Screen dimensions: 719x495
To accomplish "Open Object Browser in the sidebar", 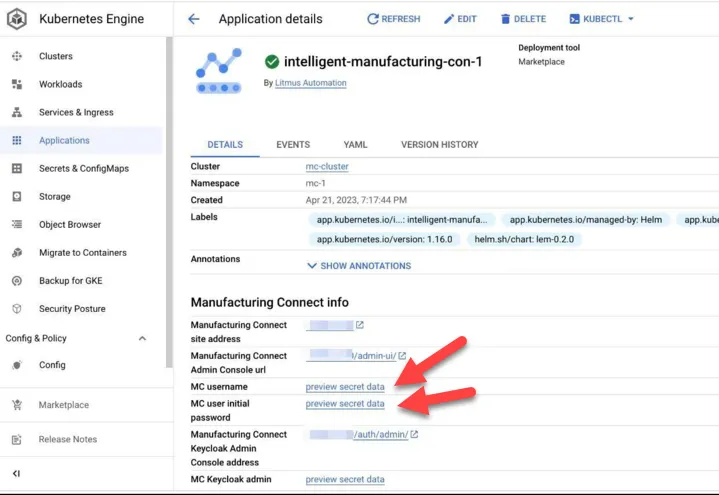I will (x=70, y=224).
